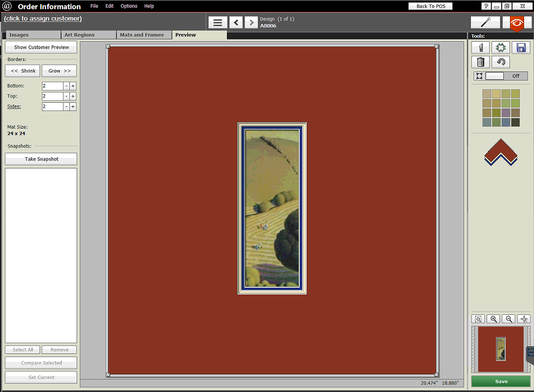The width and height of the screenshot is (534, 392).
Task: Click the framed landscape artwork in preview
Action: pos(272,208)
